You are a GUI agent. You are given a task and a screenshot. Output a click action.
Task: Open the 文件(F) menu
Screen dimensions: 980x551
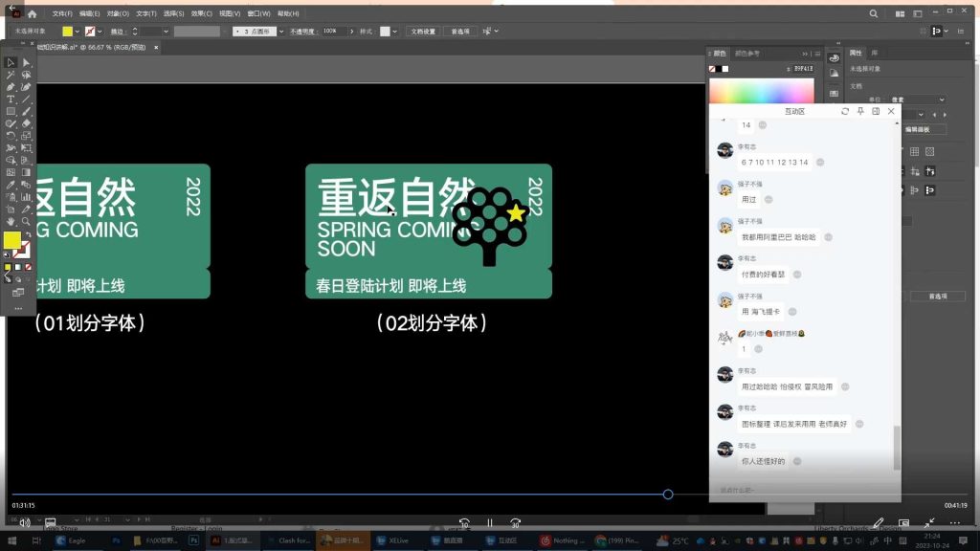(62, 13)
